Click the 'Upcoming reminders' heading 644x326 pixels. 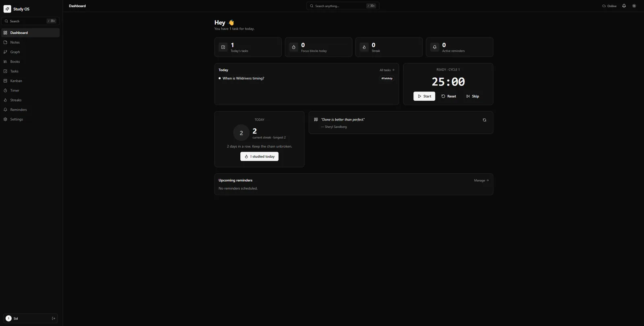coord(235,181)
